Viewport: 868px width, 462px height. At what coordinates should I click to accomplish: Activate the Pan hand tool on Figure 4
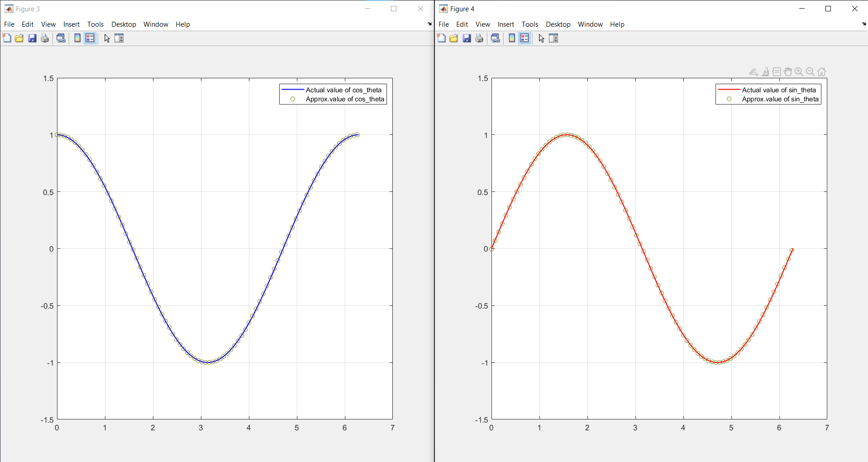click(788, 71)
